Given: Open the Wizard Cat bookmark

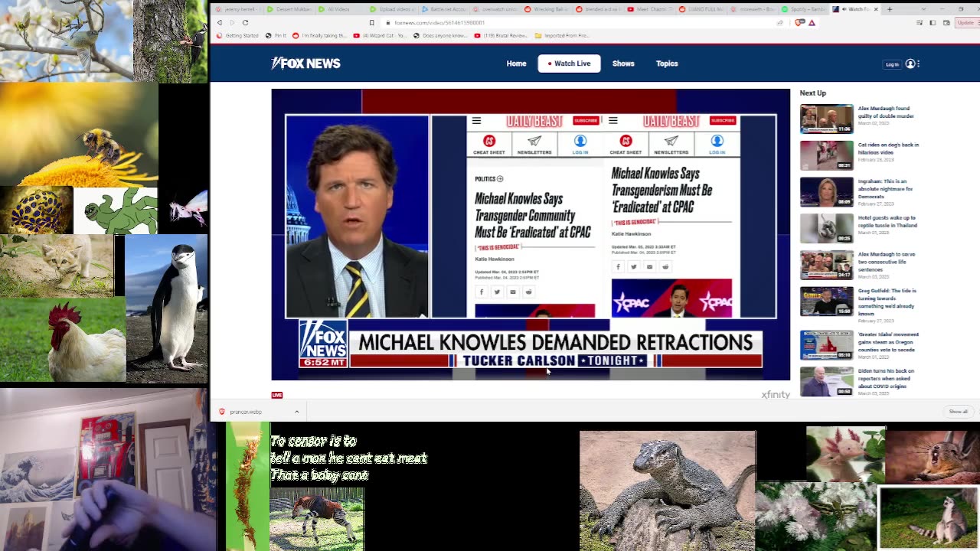Looking at the screenshot, I should click(381, 36).
